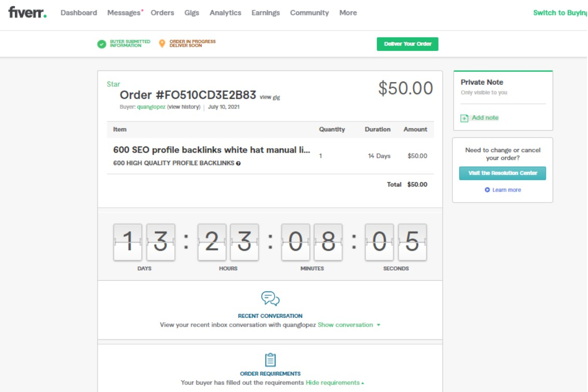The image size is (588, 392).
Task: Click the view history link
Action: click(x=184, y=107)
